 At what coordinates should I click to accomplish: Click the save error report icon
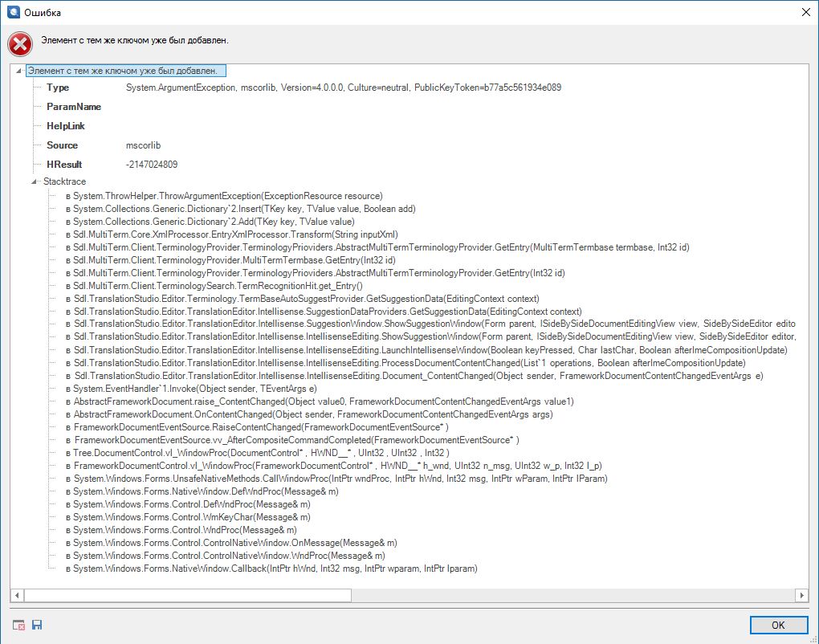pos(37,625)
